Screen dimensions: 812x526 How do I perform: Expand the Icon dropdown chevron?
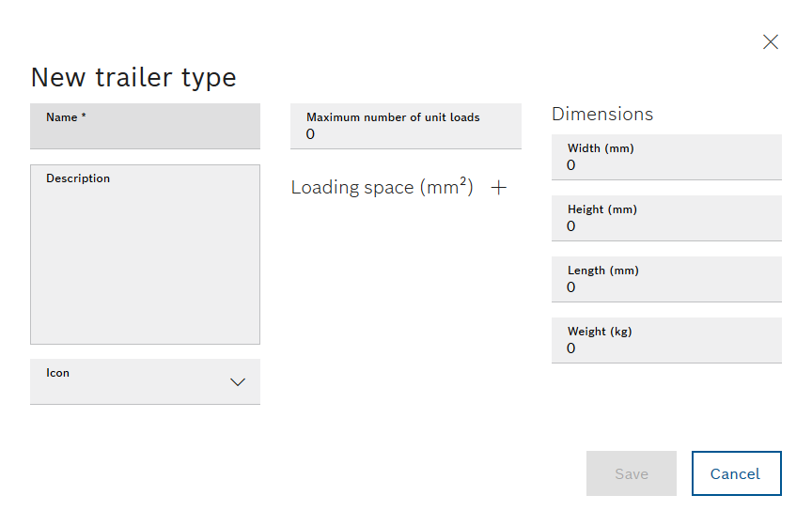238,382
